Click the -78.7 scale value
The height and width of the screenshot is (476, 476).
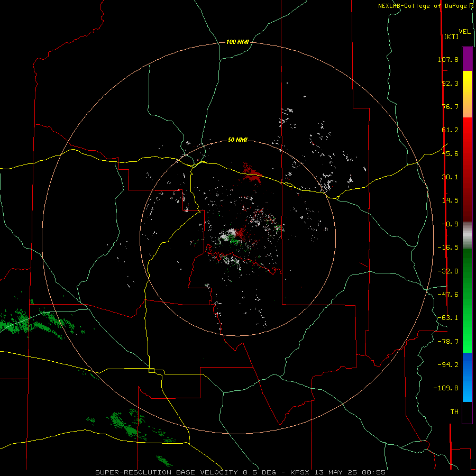448,342
